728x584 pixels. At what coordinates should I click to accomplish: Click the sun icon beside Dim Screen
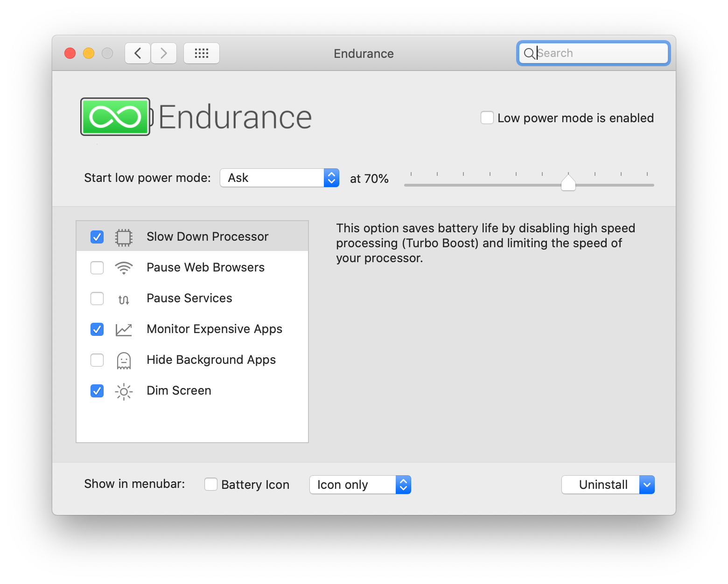[x=124, y=391]
